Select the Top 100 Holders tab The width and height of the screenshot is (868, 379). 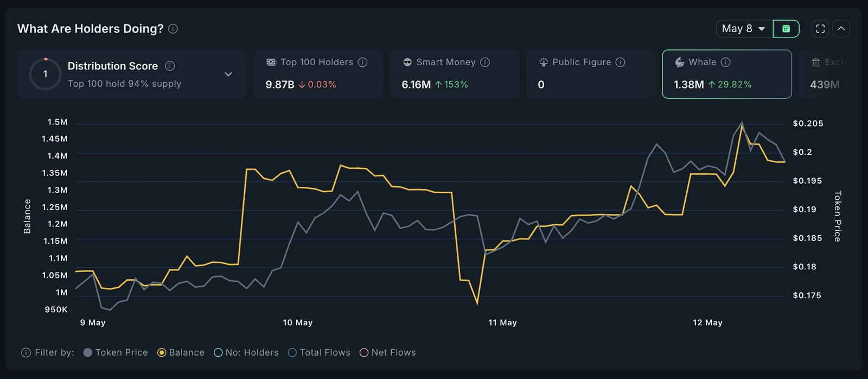318,74
